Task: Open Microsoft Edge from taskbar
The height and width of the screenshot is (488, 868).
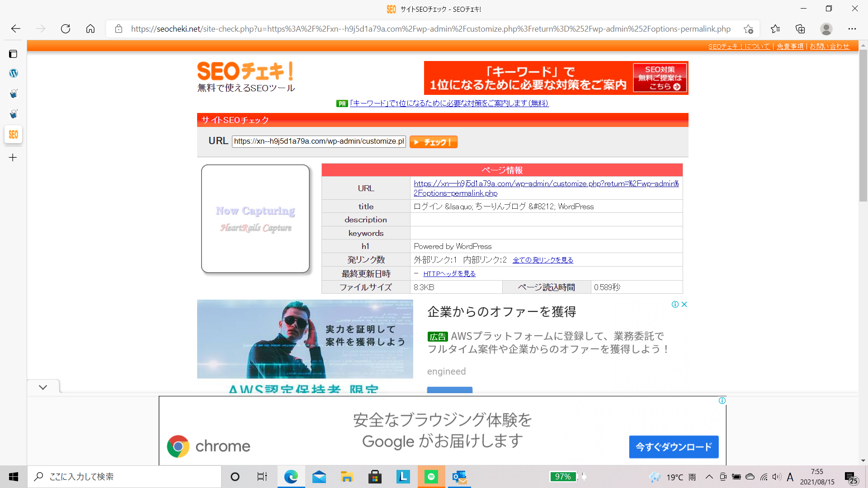Action: coord(291,477)
